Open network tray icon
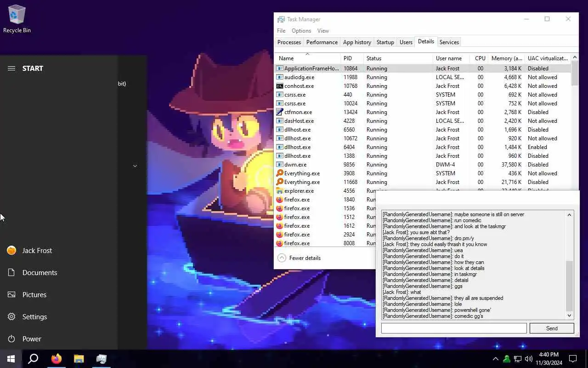This screenshot has width=588, height=368. 517,359
